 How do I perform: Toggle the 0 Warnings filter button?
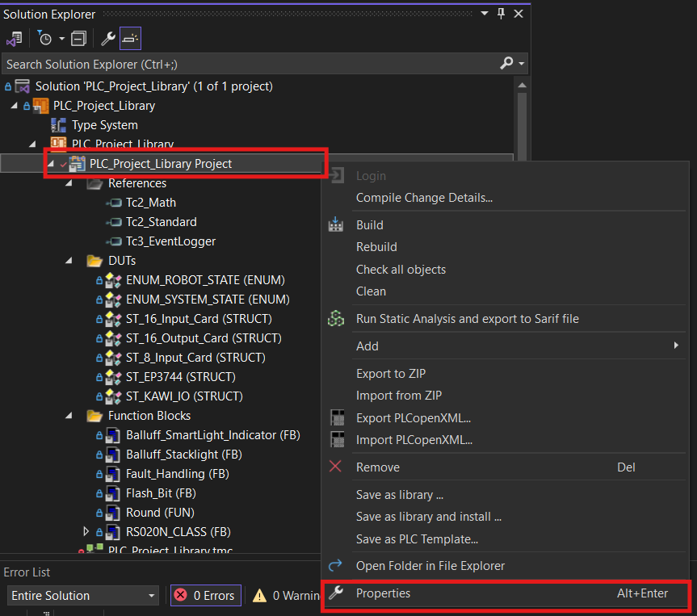click(286, 595)
